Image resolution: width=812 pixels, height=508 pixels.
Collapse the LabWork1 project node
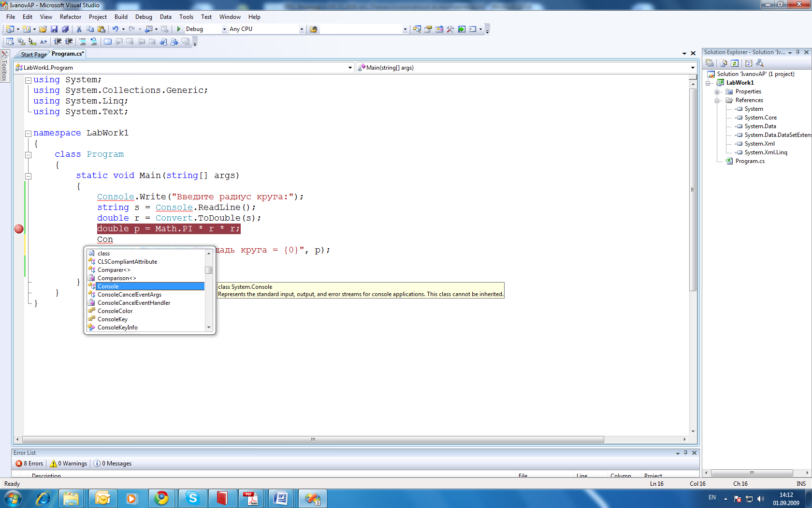coord(709,83)
